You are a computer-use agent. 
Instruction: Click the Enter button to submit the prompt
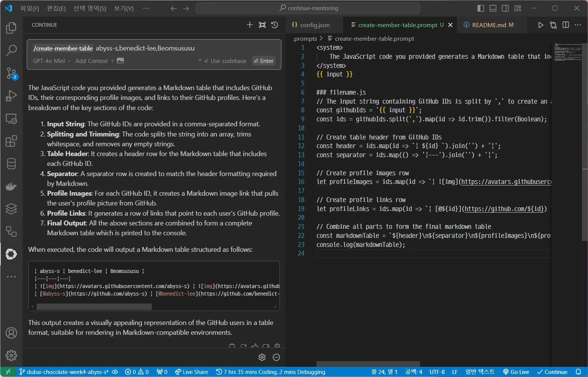(264, 61)
